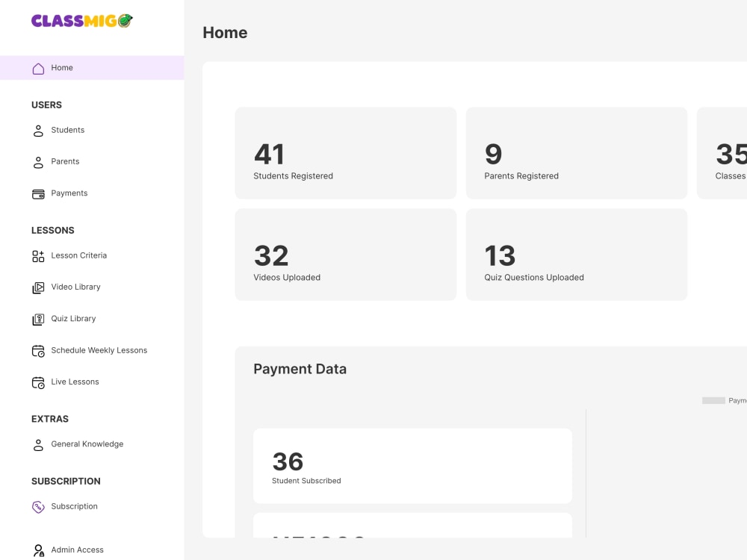Click the Schedule Weekly Lessons calendar icon
The width and height of the screenshot is (747, 560).
click(38, 351)
